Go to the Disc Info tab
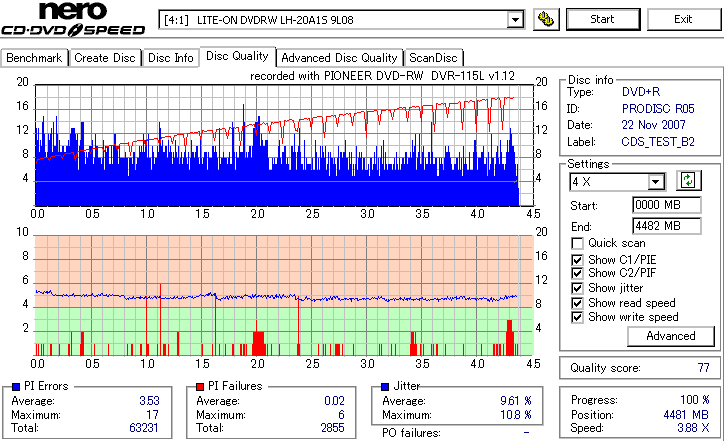Image resolution: width=724 pixels, height=441 pixels. (170, 58)
